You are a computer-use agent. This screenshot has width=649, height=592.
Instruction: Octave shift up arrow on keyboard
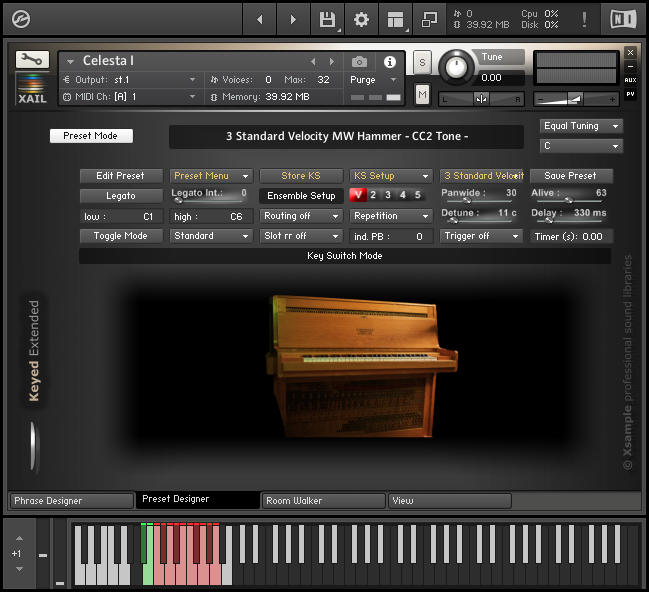coord(19,539)
